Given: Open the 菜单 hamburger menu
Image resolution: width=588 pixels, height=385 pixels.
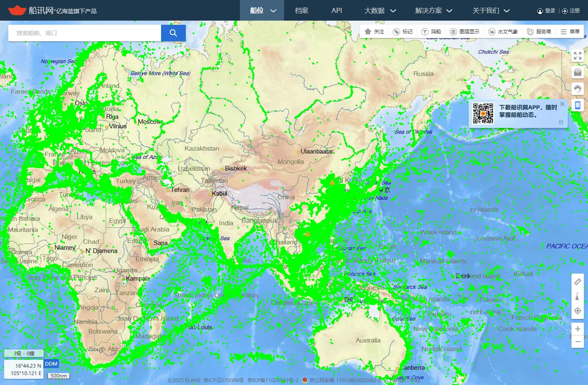Looking at the screenshot, I should [x=570, y=31].
